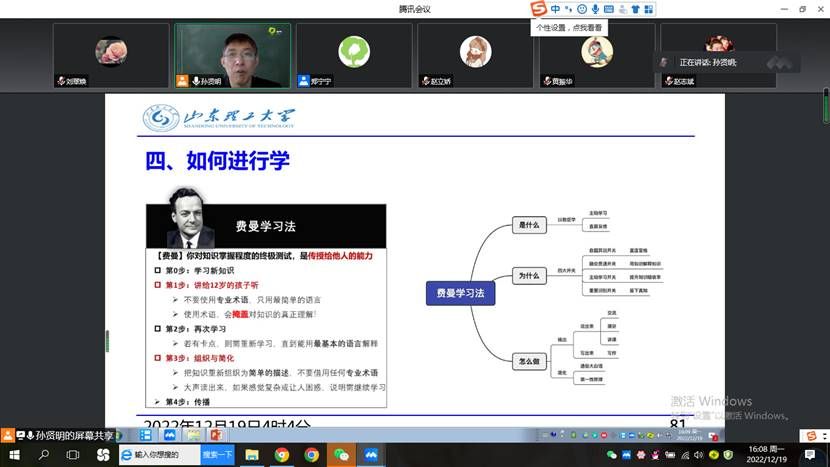Select 孙贤明 speaker video tile

click(x=232, y=55)
